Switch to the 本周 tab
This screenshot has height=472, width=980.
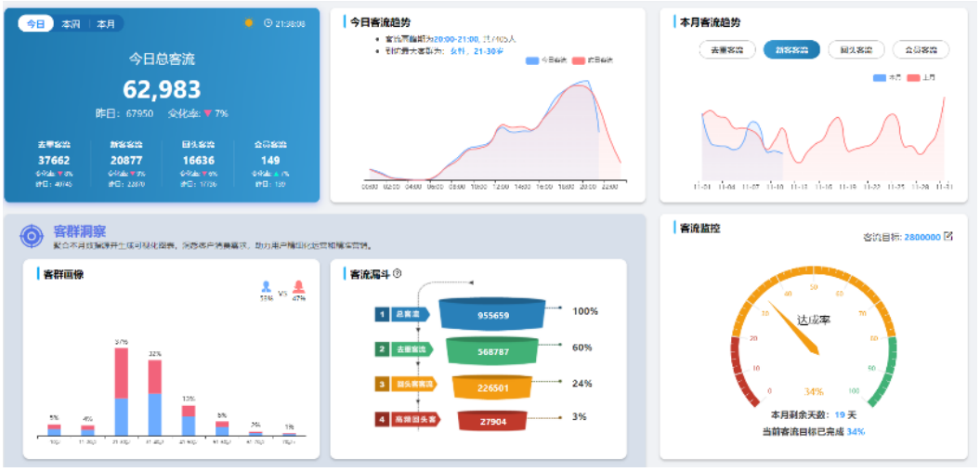click(x=71, y=24)
